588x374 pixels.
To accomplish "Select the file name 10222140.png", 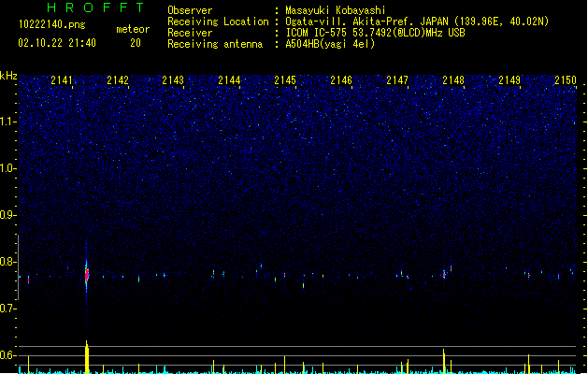I will point(52,24).
